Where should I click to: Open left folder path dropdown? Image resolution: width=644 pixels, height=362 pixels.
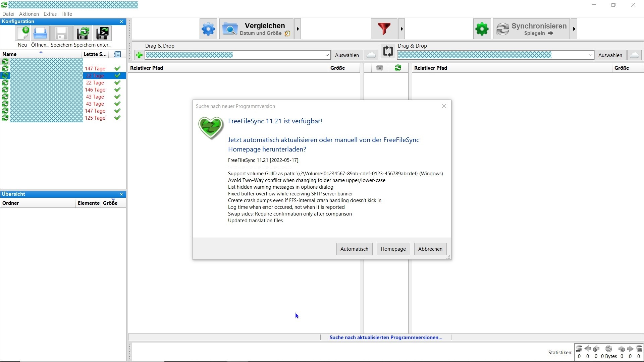[327, 55]
